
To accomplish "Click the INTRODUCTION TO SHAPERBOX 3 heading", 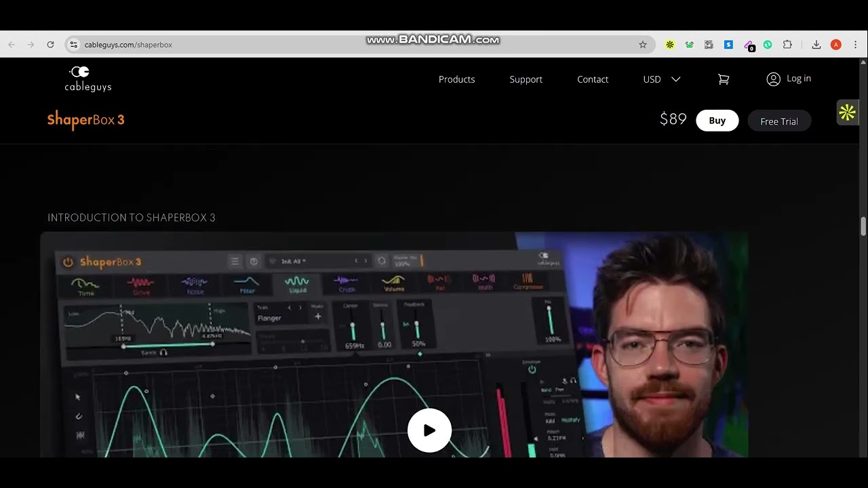I will [x=132, y=218].
